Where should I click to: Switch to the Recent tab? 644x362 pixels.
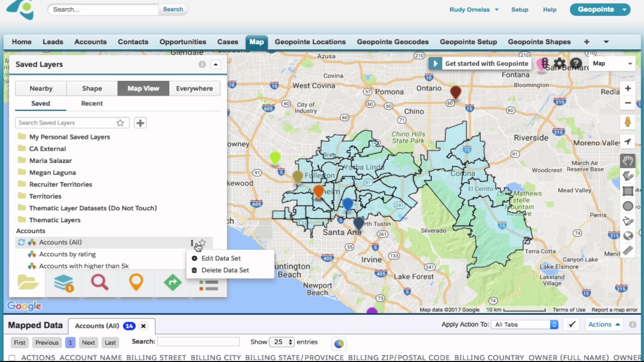[92, 104]
